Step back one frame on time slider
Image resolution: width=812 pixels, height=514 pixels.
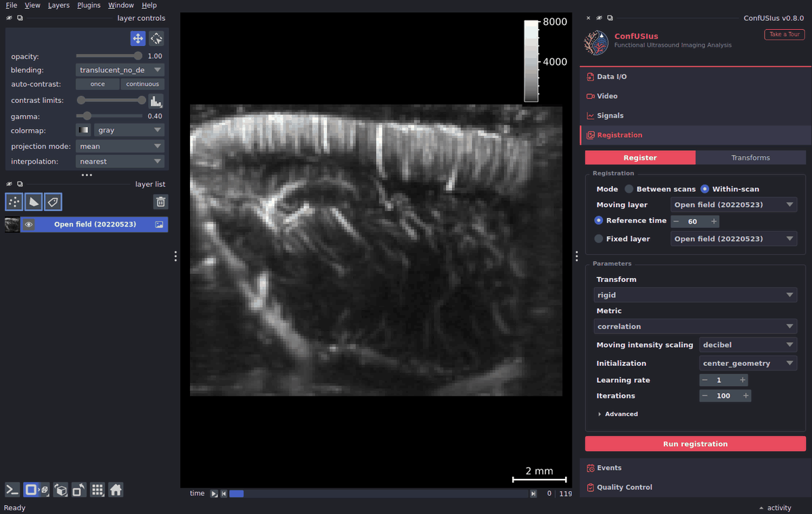[224, 494]
